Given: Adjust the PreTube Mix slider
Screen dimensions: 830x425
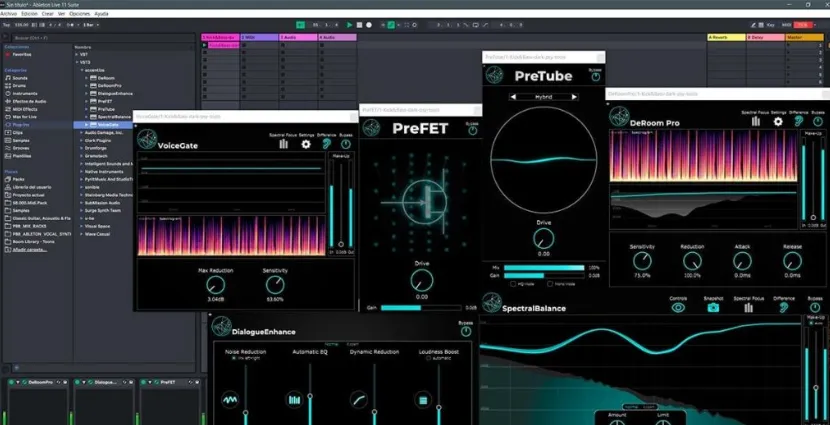Looking at the screenshot, I should [544, 268].
